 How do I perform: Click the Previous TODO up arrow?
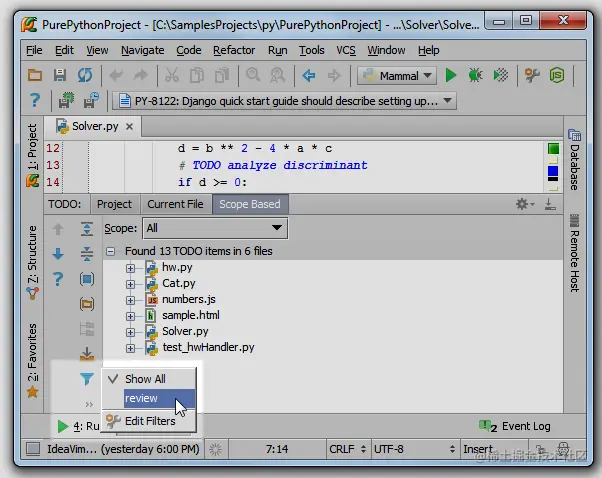[58, 229]
